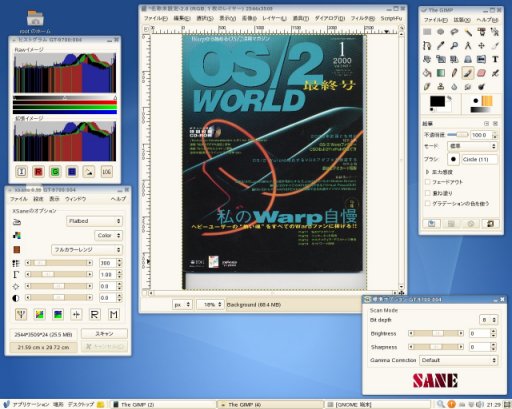Click the XSane gamma slider
The height and width of the screenshot is (409, 512).
59,274
